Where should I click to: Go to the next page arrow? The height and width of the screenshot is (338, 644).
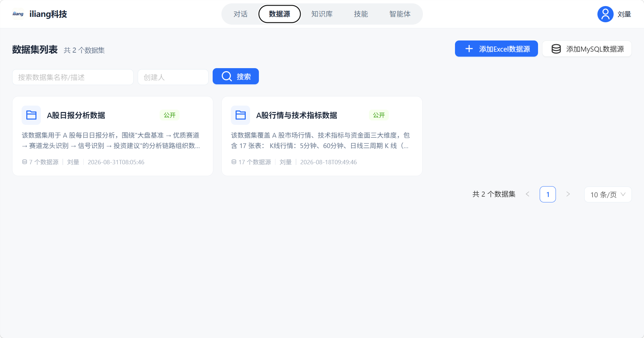pos(568,194)
